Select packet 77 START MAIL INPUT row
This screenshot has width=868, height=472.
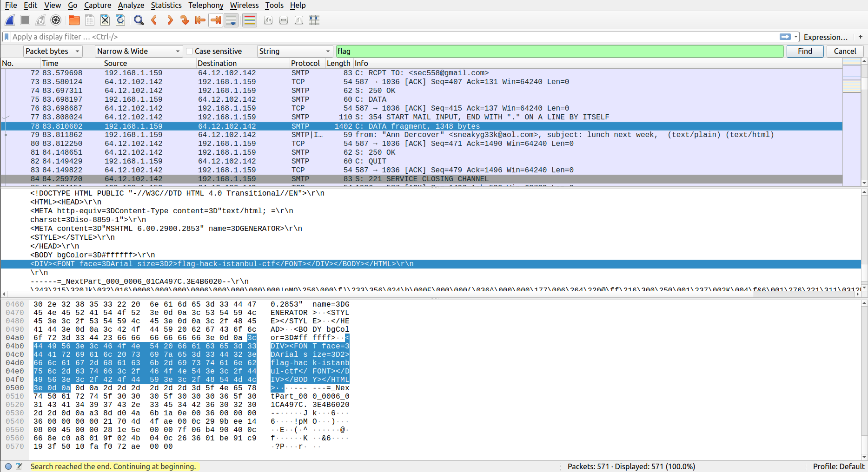(x=422, y=117)
